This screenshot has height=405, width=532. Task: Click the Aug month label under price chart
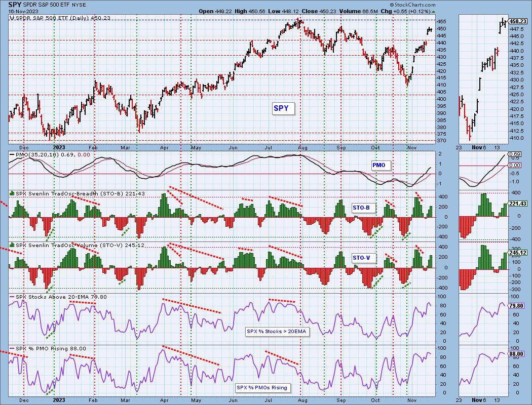click(x=302, y=147)
